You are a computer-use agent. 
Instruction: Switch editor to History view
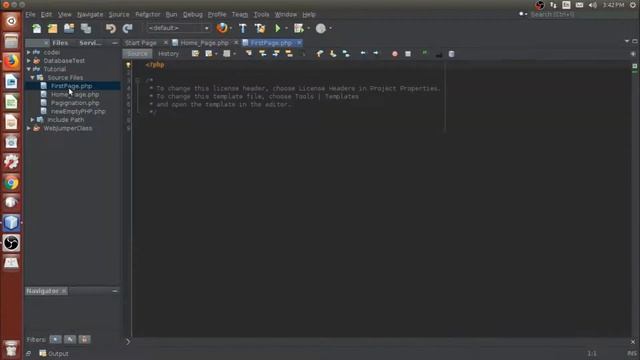coord(168,53)
